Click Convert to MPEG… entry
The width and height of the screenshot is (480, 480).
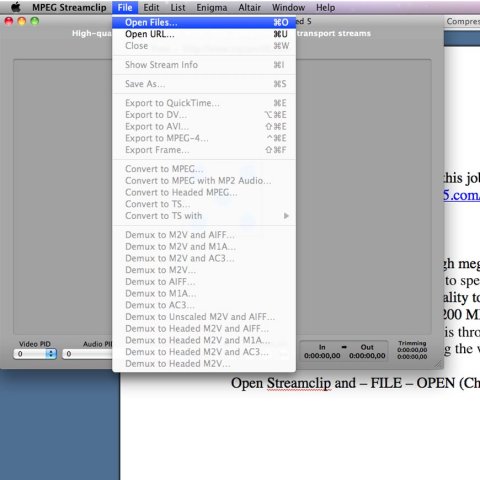click(x=204, y=169)
